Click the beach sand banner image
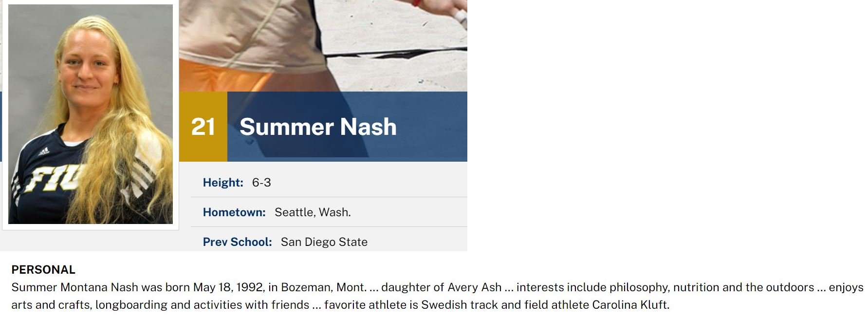The height and width of the screenshot is (318, 868). tap(323, 45)
